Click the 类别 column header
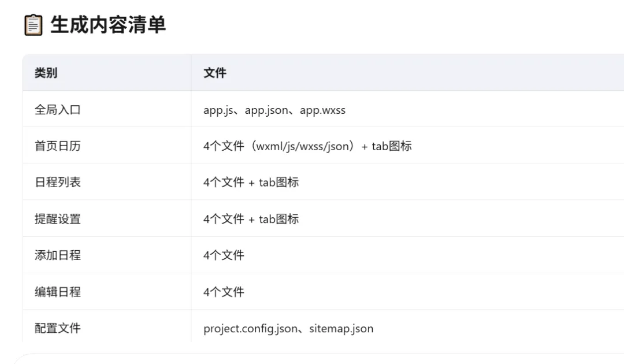Viewport: 624px width, 364px height. (x=46, y=73)
